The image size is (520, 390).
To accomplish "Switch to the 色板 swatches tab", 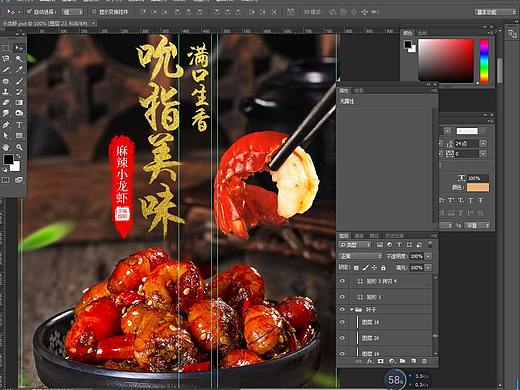I will point(422,33).
